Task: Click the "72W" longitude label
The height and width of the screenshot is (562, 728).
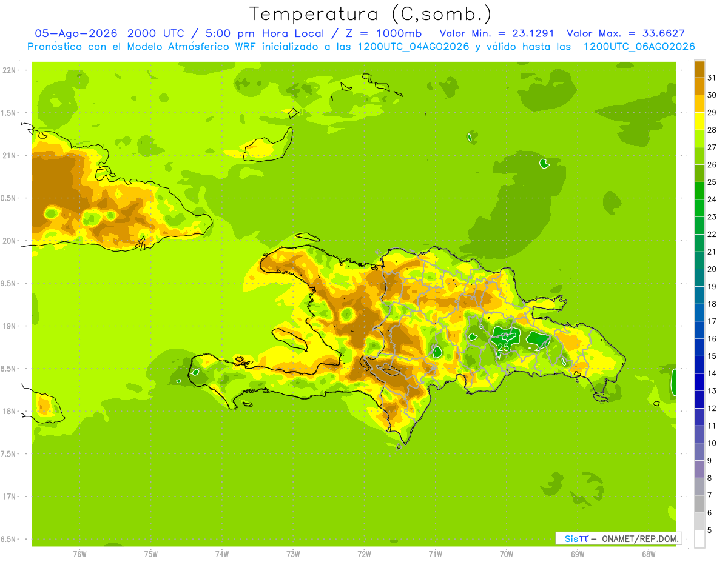Action: (x=364, y=554)
